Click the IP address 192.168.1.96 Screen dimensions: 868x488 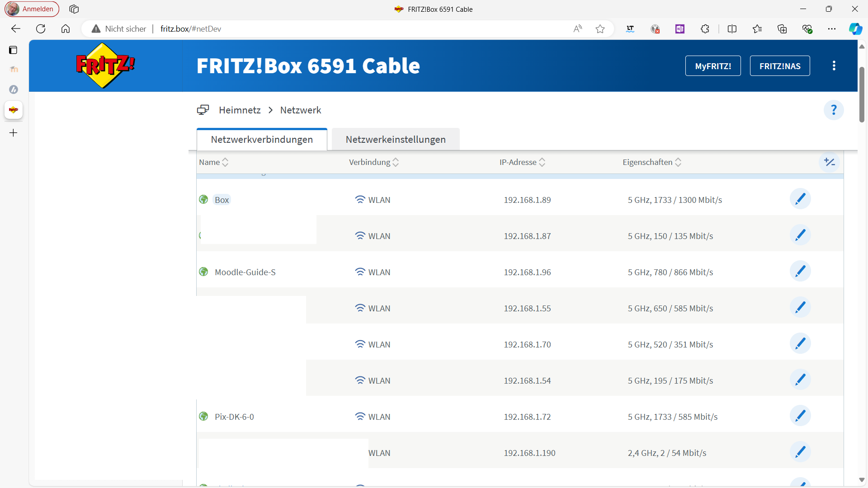tap(527, 272)
